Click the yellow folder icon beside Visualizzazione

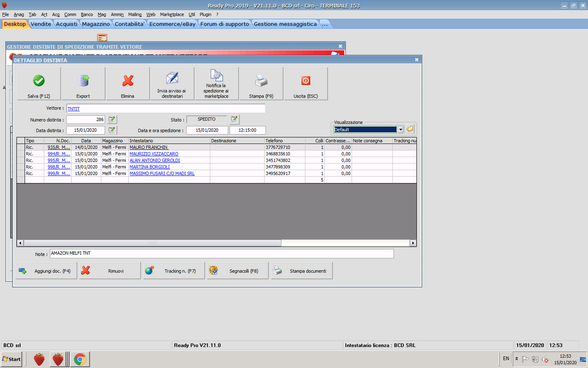410,129
